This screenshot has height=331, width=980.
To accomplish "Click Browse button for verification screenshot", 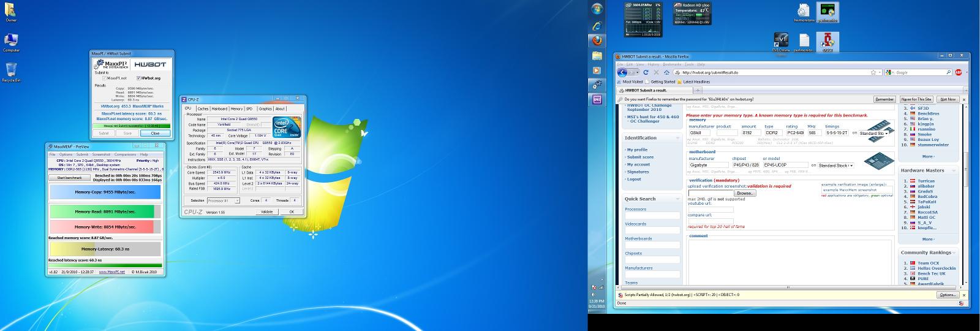I will tap(744, 193).
